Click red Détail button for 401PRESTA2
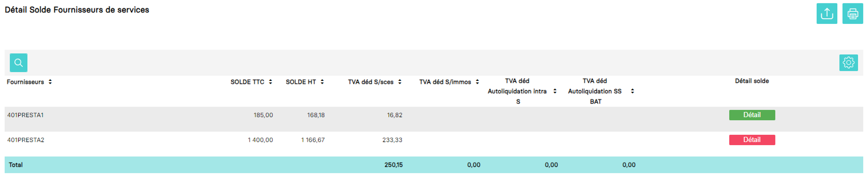Screen dimensions: 868x176 (752, 140)
